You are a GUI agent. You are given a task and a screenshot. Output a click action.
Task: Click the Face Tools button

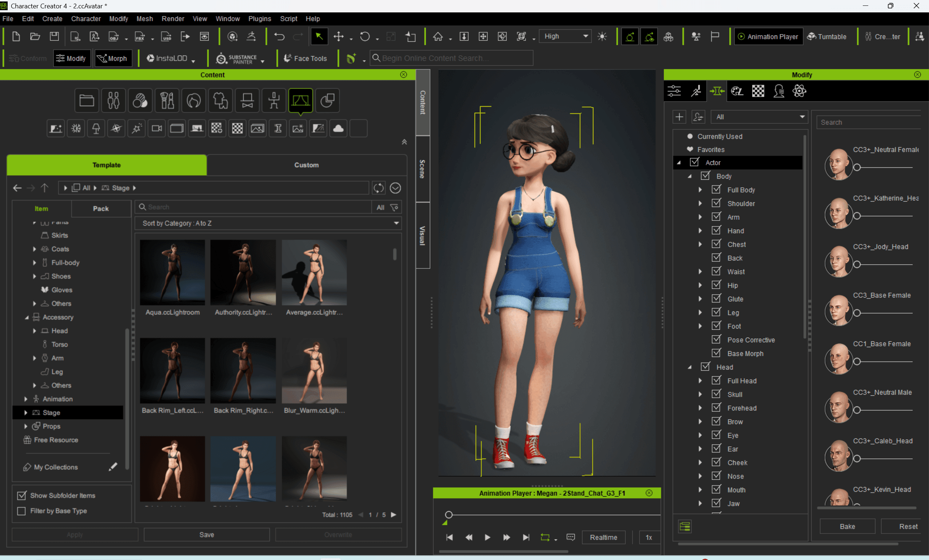coord(306,59)
